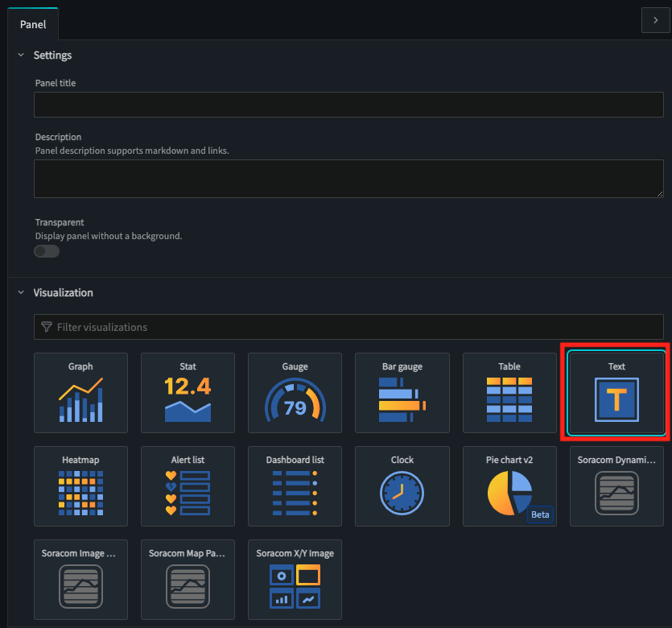Choose the Table visualization
672x628 pixels.
[x=509, y=393]
